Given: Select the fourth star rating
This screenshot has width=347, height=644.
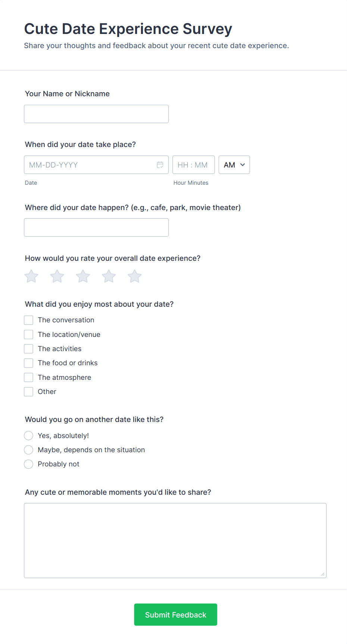Looking at the screenshot, I should coord(108,276).
